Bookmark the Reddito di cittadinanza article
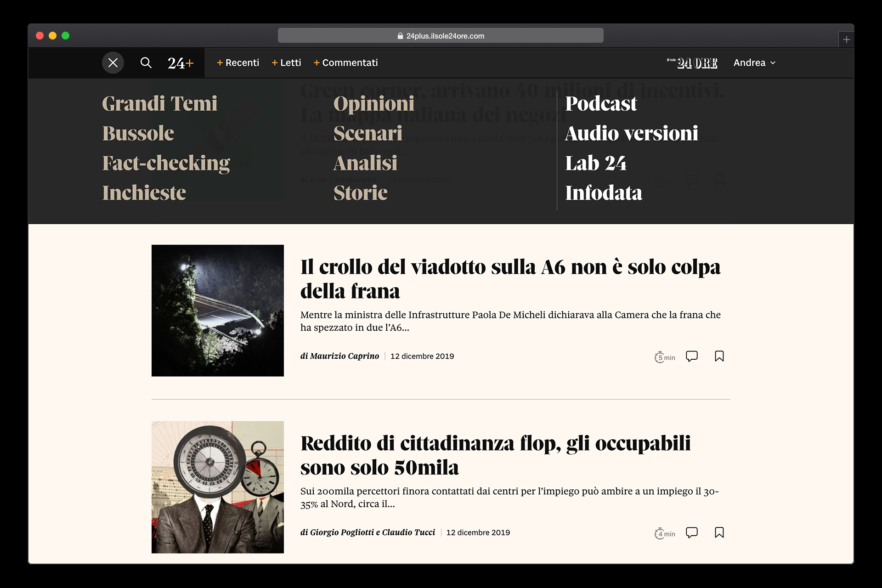The width and height of the screenshot is (882, 588). pos(719,532)
